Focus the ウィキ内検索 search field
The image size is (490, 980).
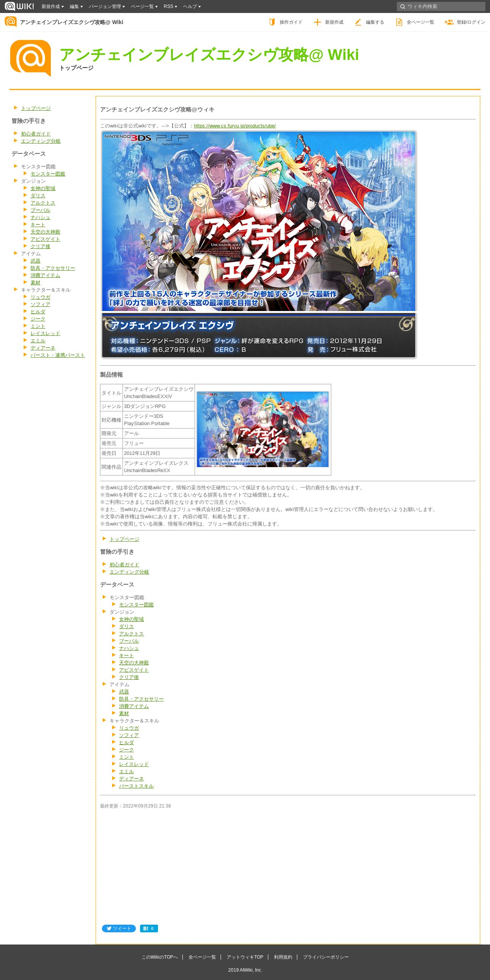tap(441, 6)
